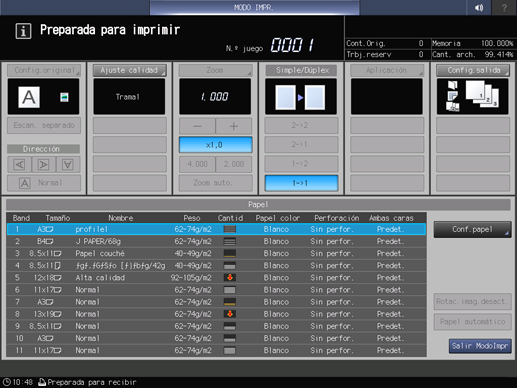Click the N.º juego counter 0001
This screenshot has width=517, height=388.
(x=292, y=45)
